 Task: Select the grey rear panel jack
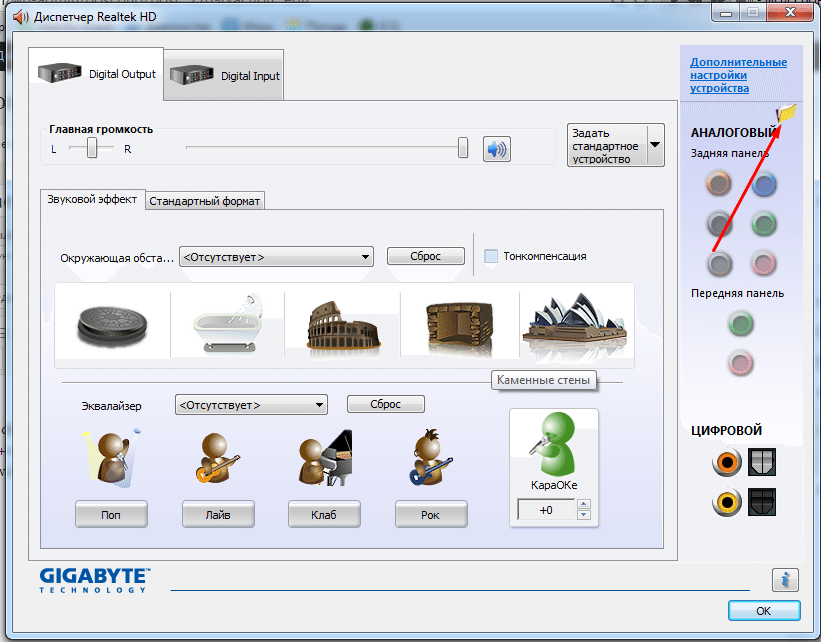click(x=719, y=263)
